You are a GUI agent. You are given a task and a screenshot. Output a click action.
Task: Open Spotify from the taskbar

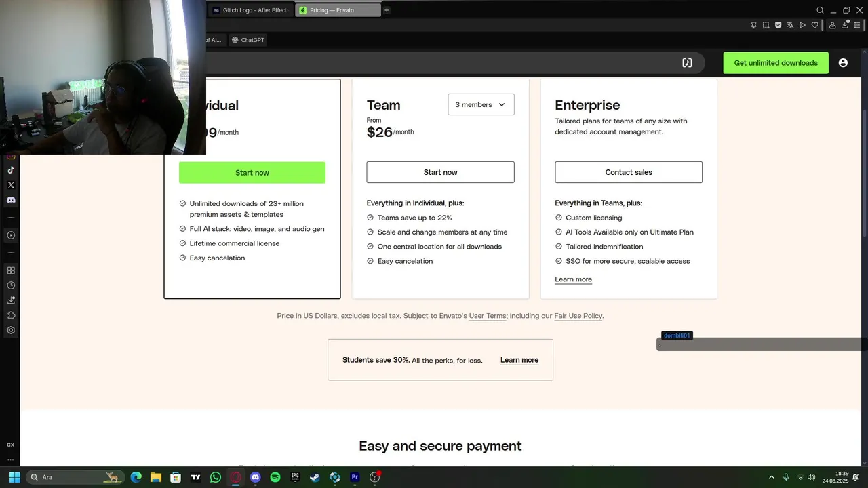click(275, 477)
